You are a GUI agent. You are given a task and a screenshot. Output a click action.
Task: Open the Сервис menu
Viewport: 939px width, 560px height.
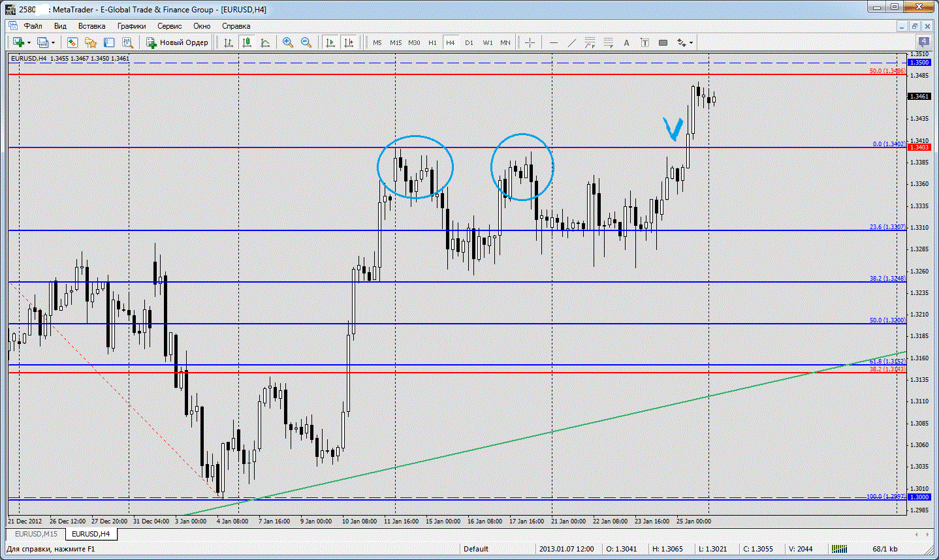click(169, 26)
